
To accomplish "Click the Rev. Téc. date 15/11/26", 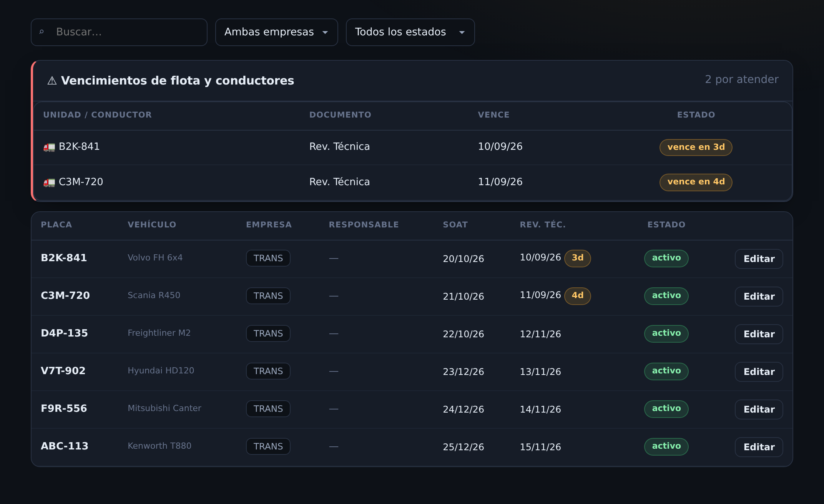I will click(x=540, y=447).
